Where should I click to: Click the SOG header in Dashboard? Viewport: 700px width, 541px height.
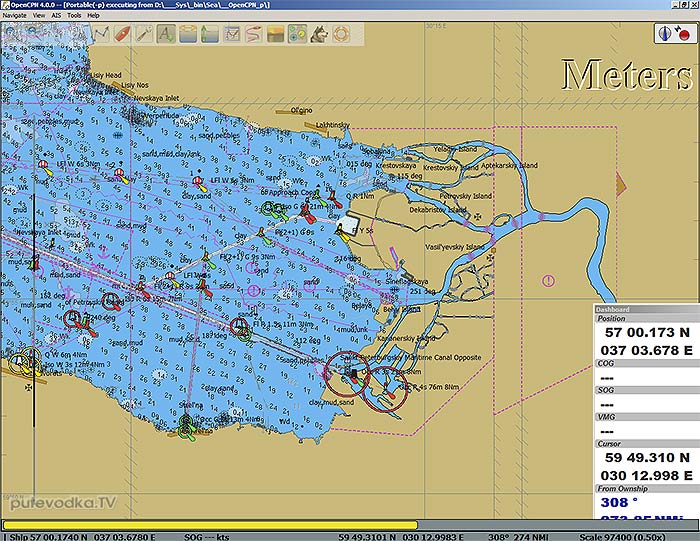click(x=646, y=390)
